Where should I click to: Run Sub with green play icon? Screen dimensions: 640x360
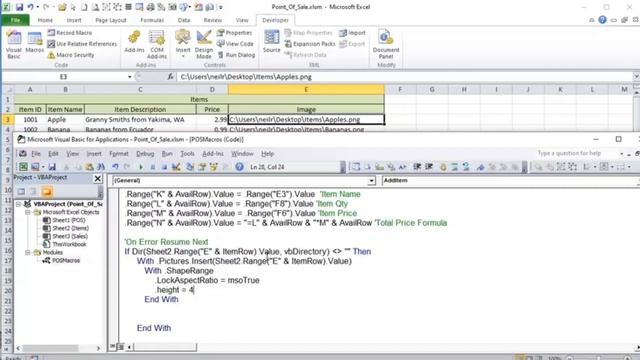[141, 167]
